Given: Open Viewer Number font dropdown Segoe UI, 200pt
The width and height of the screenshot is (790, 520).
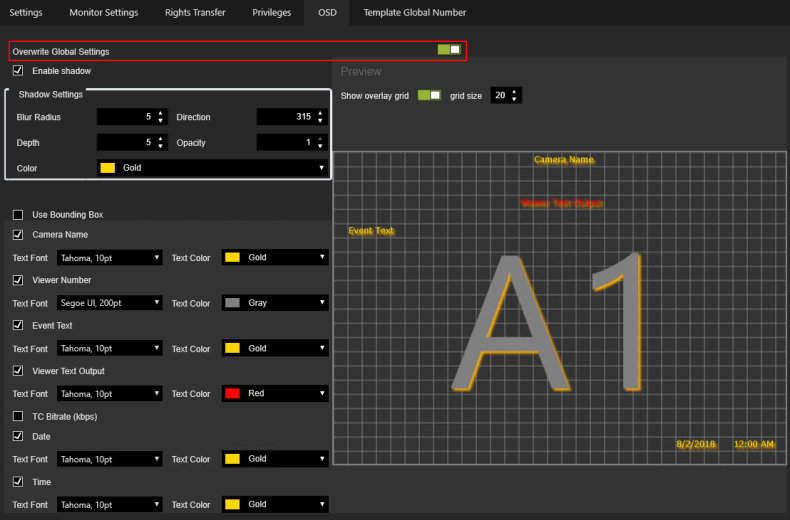Looking at the screenshot, I should click(x=109, y=303).
